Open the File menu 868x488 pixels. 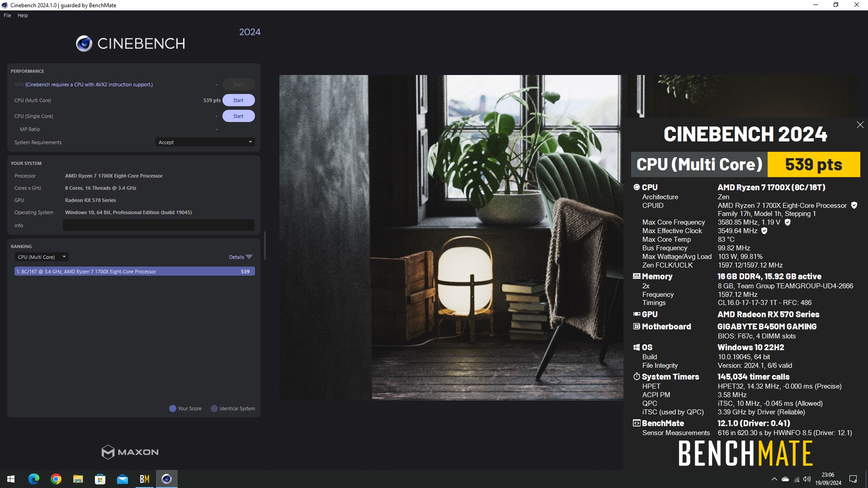click(7, 15)
